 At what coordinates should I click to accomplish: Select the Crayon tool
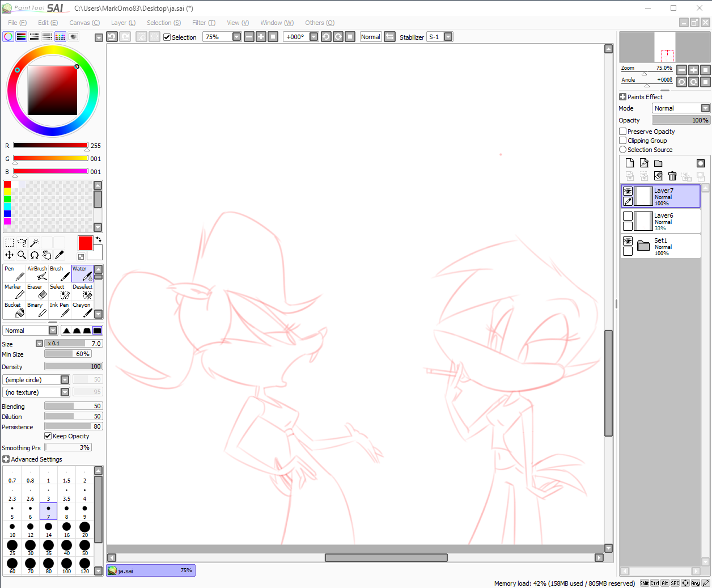click(82, 310)
